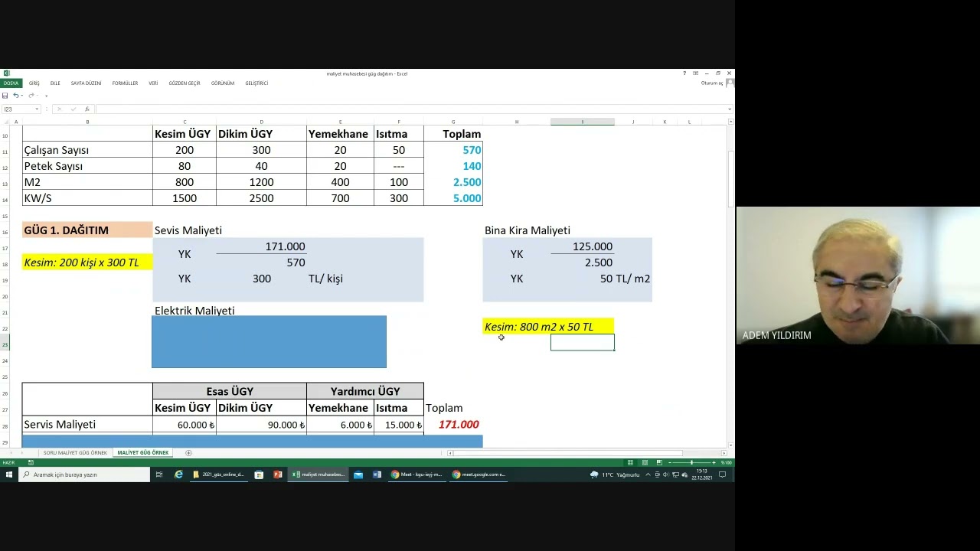980x551 pixels.
Task: Switch to Page Layout view
Action: [645, 462]
